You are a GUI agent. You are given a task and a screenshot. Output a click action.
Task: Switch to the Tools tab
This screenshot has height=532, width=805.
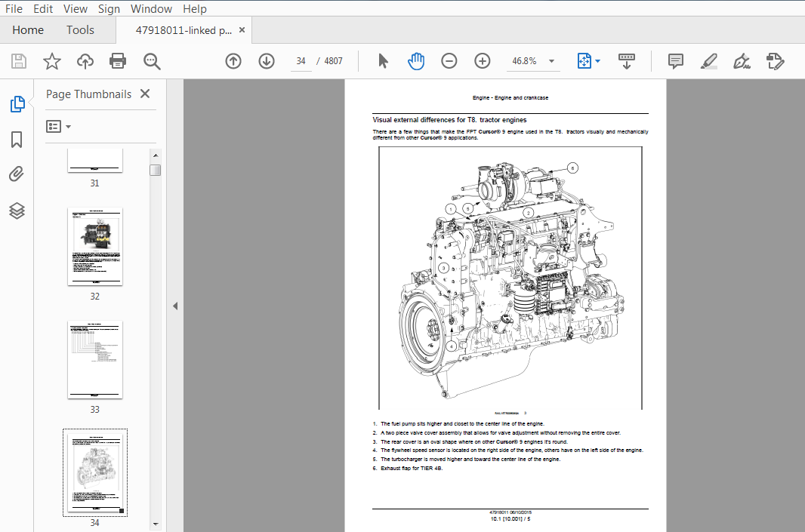(x=80, y=30)
